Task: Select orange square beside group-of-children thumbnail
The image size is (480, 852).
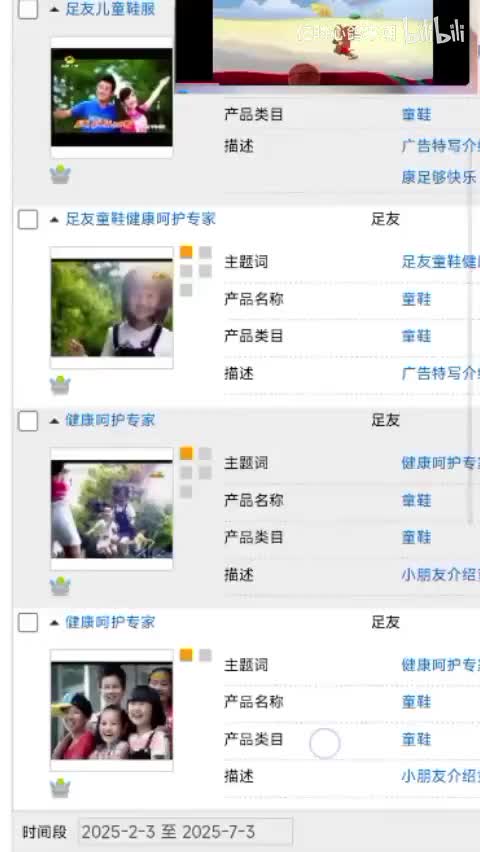Action: 186,655
